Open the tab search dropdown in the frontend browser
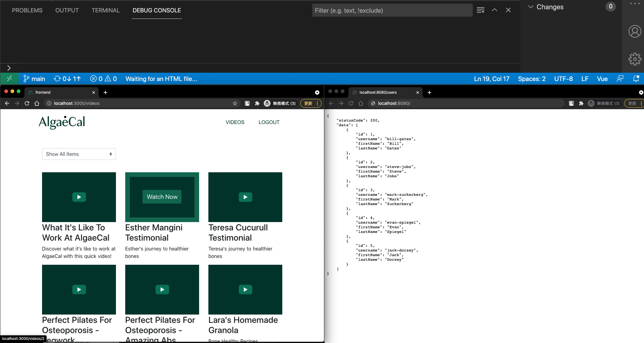 click(317, 92)
